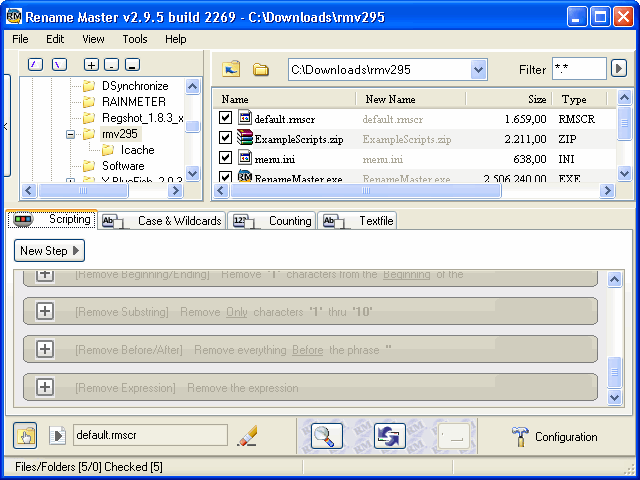640x480 pixels.
Task: Open the Tools menu
Action: click(x=135, y=39)
